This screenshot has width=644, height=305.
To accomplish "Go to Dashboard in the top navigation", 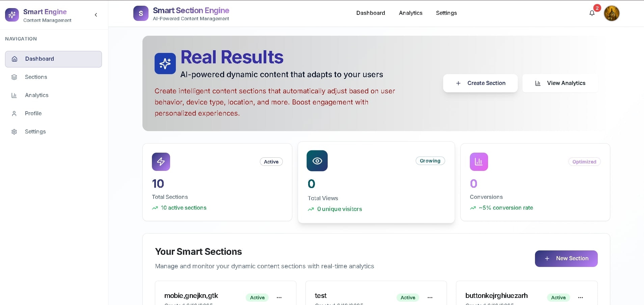I will tap(371, 13).
